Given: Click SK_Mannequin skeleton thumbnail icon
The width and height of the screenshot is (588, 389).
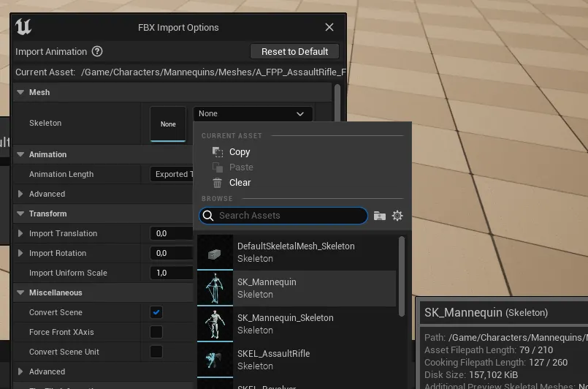Looking at the screenshot, I should point(215,288).
